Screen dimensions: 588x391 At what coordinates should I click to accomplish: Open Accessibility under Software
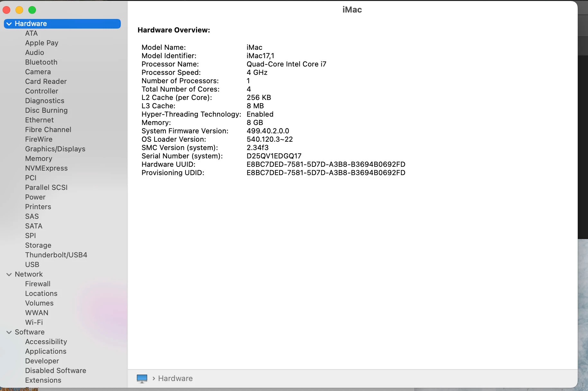pyautogui.click(x=46, y=342)
